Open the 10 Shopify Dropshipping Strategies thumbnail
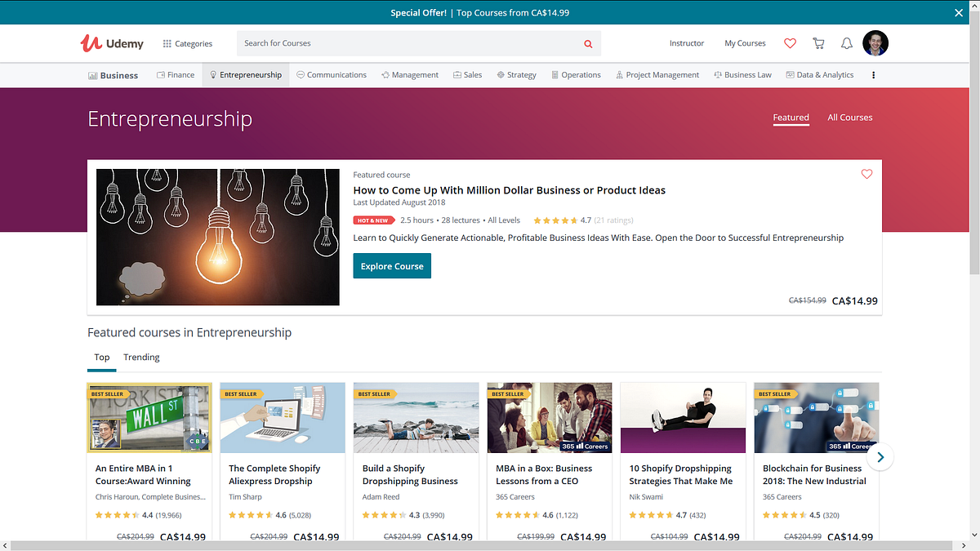Viewport: 980px width, 551px height. (684, 418)
